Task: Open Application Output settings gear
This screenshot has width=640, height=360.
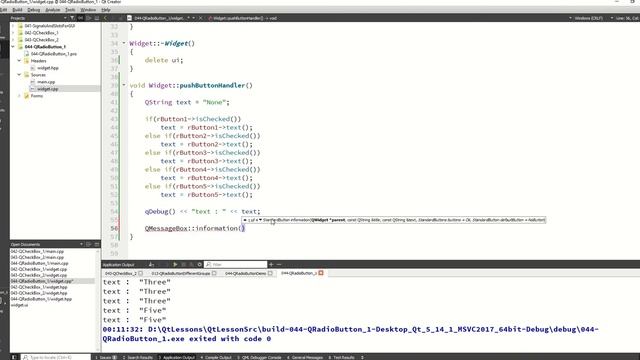Action: pos(200,264)
